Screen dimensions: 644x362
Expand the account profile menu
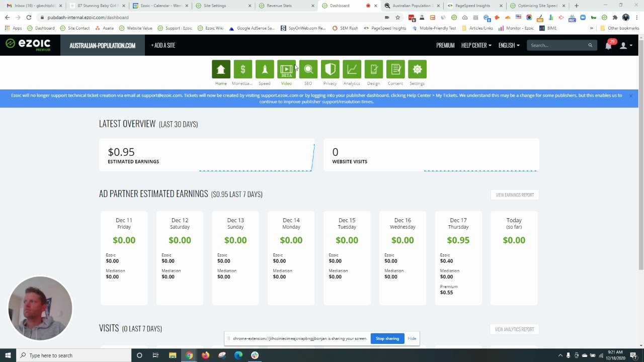624,45
